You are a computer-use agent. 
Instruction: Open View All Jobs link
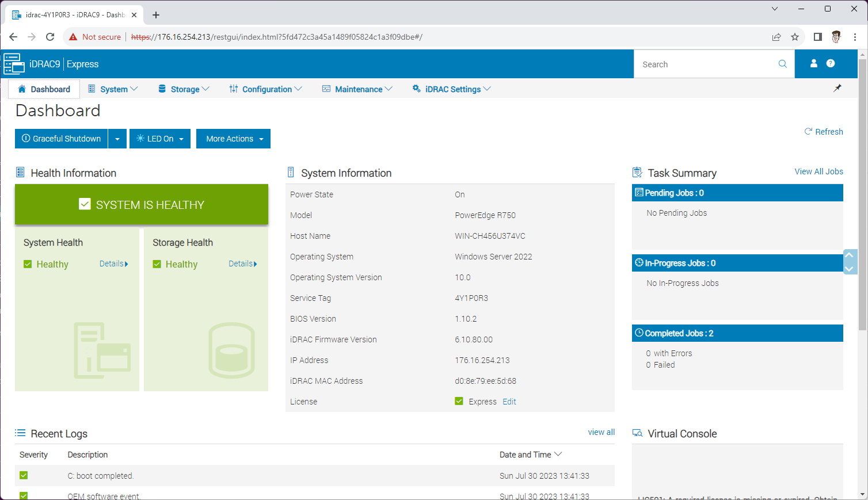818,171
